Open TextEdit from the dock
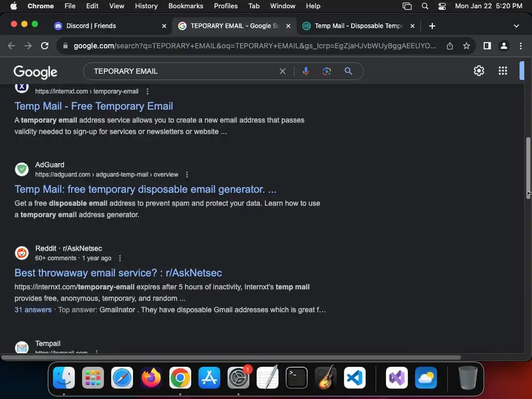 (268, 378)
